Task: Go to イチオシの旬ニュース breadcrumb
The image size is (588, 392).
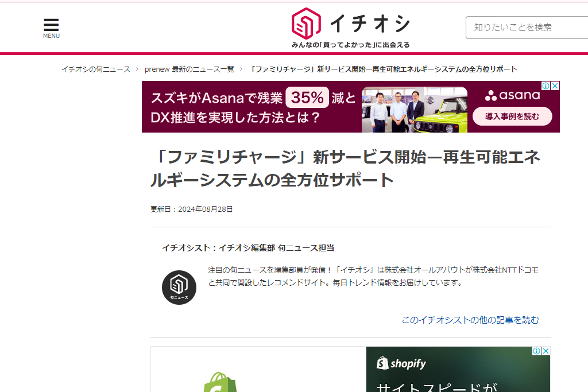Action: (x=96, y=69)
